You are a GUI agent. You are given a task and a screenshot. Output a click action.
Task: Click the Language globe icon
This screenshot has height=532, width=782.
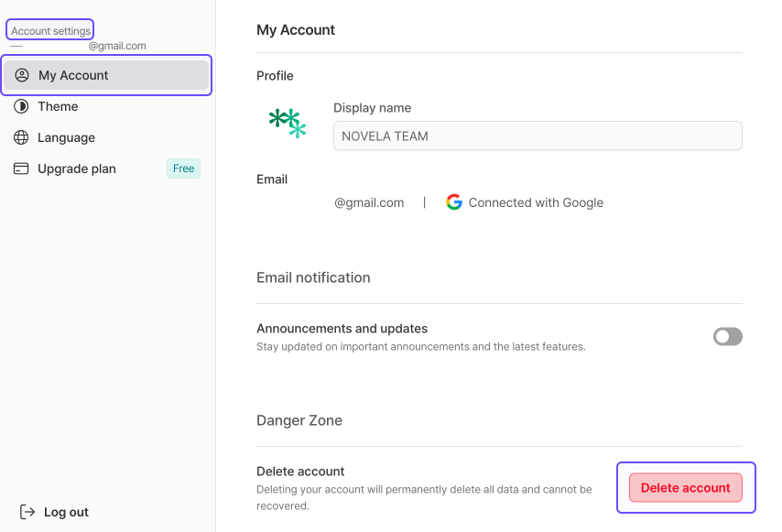[21, 137]
